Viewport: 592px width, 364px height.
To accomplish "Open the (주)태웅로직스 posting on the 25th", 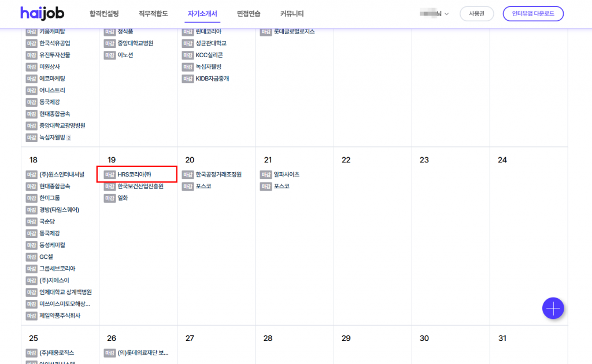I will (57, 353).
